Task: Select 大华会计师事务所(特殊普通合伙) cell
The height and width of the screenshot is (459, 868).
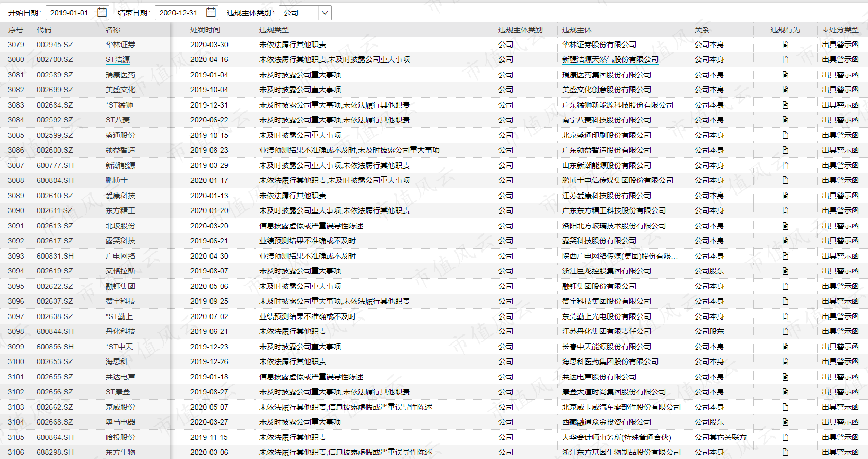Action: tap(617, 437)
